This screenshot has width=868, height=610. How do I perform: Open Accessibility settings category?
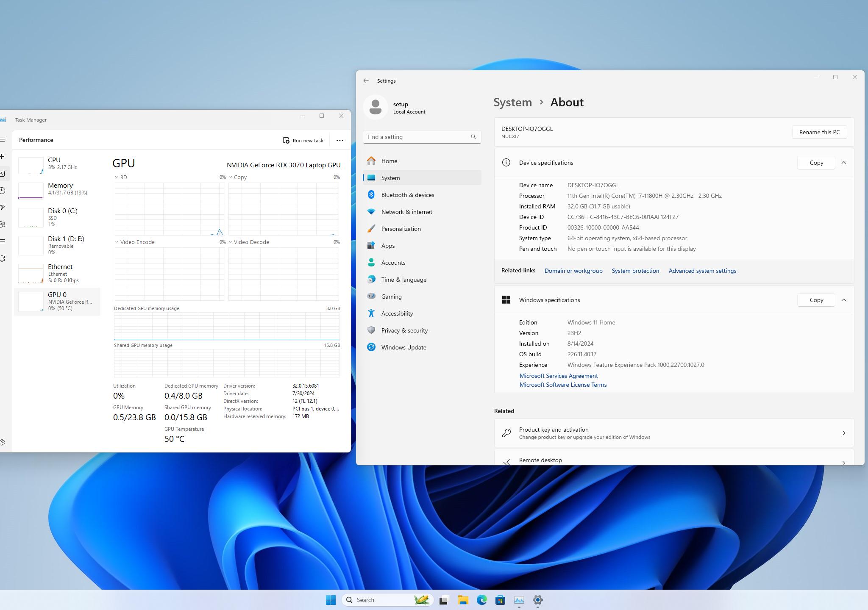pyautogui.click(x=422, y=313)
